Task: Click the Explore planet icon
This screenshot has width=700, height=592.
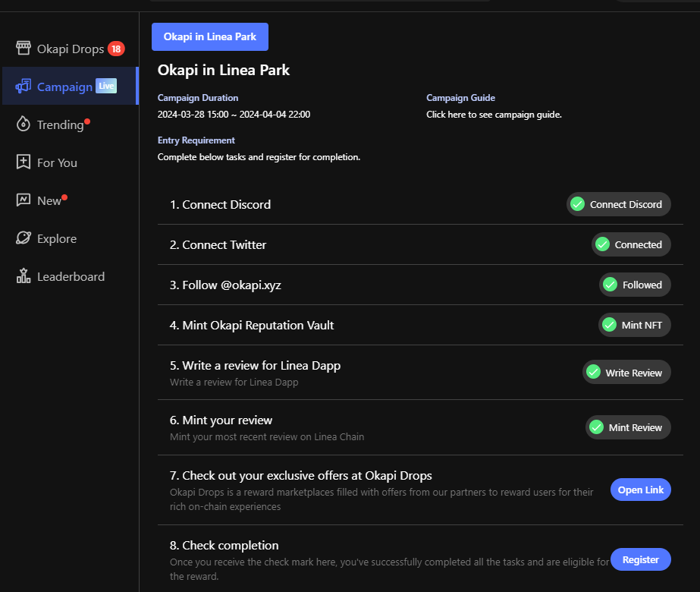Action: click(24, 238)
